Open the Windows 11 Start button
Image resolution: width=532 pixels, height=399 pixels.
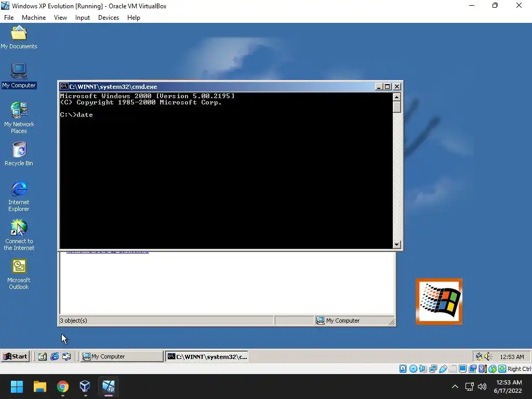17,387
